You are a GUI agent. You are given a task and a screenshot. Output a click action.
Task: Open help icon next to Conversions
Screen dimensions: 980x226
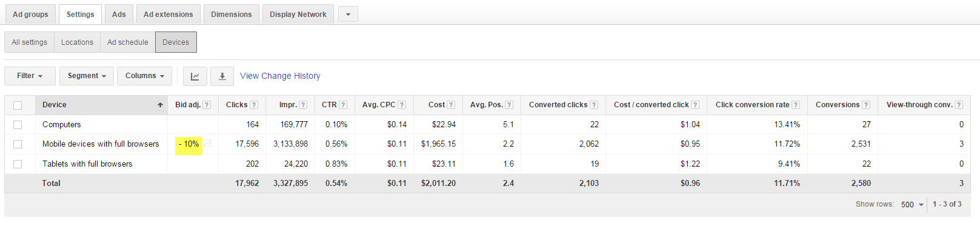coord(866,105)
